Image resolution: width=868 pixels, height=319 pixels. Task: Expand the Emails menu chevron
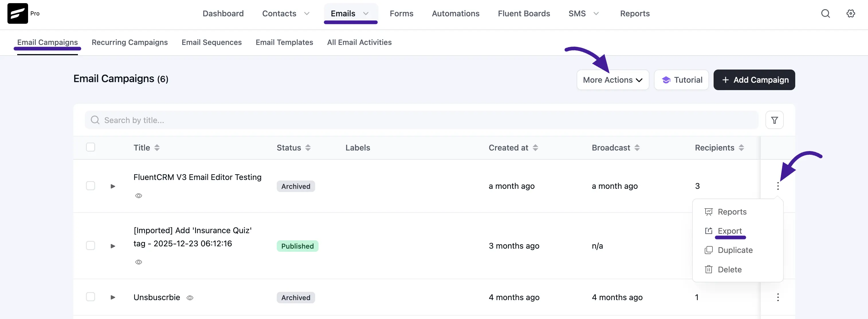point(366,13)
